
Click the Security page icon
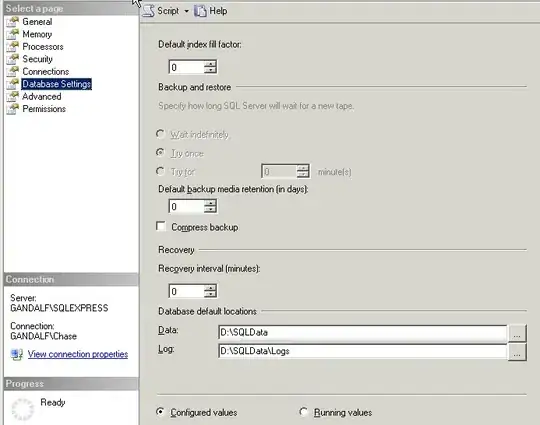(13, 59)
